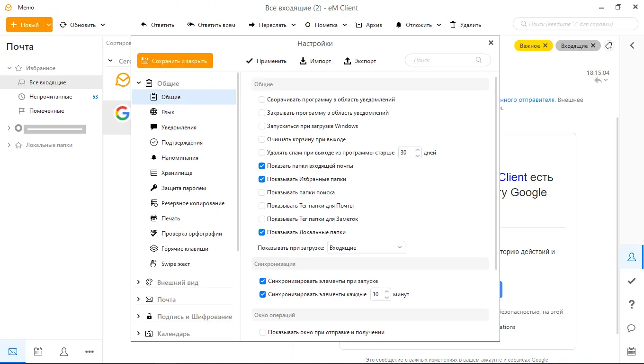Open the Помеченные folder
Image resolution: width=644 pixels, height=364 pixels.
coord(51,111)
